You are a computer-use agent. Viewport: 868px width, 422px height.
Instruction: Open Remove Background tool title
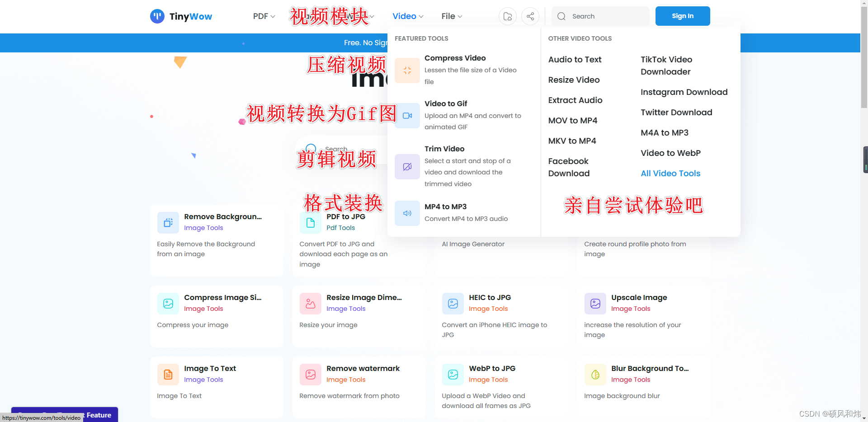point(223,217)
